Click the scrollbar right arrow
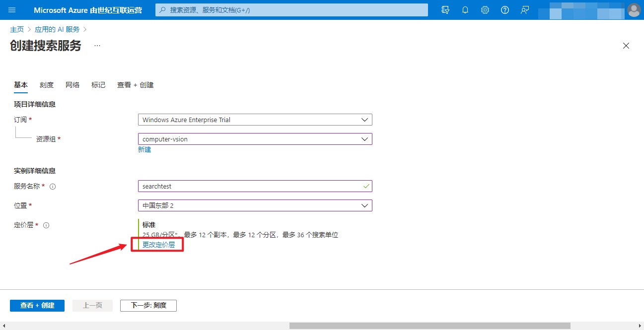The image size is (644, 330). [640, 326]
